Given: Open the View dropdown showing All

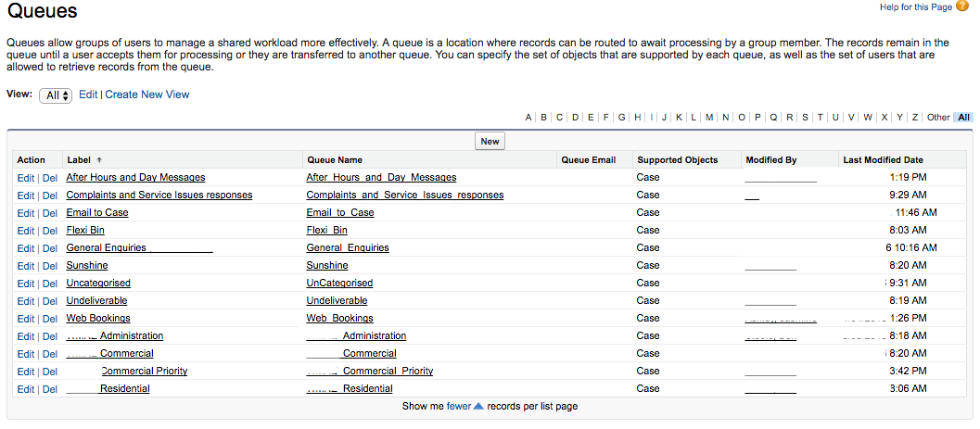Looking at the screenshot, I should [x=56, y=95].
